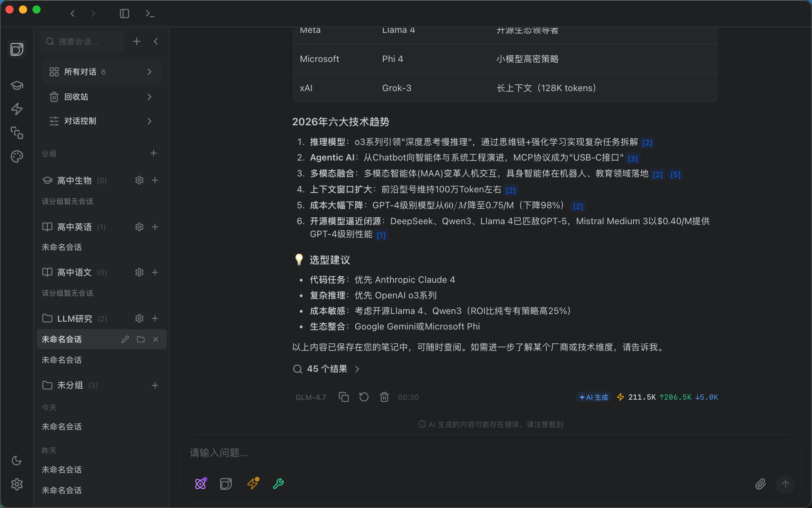This screenshot has height=508, width=812.
Task: Add conversation to LLM研究 group
Action: coord(155,318)
